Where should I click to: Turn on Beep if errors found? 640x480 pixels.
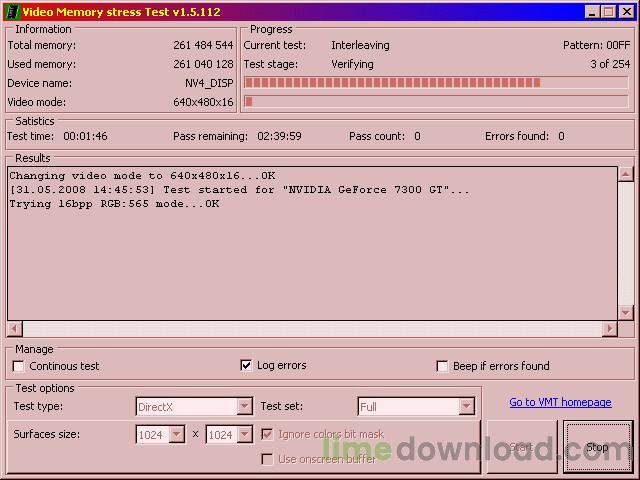coord(442,366)
